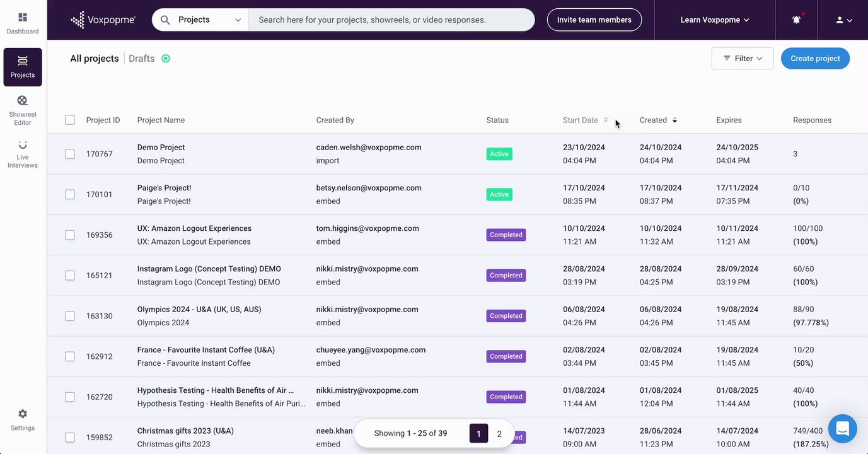The width and height of the screenshot is (868, 454).
Task: Expand the Filter dropdown
Action: pos(743,59)
